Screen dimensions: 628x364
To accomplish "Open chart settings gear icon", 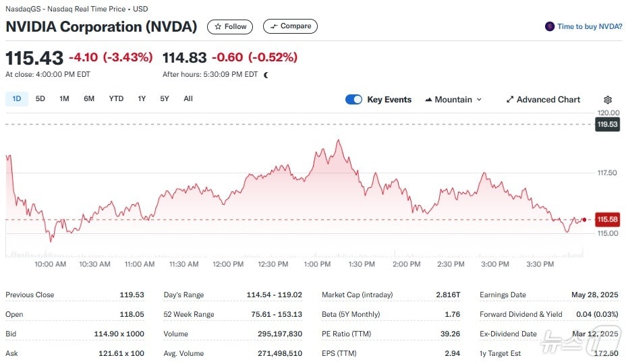I will pos(608,100).
